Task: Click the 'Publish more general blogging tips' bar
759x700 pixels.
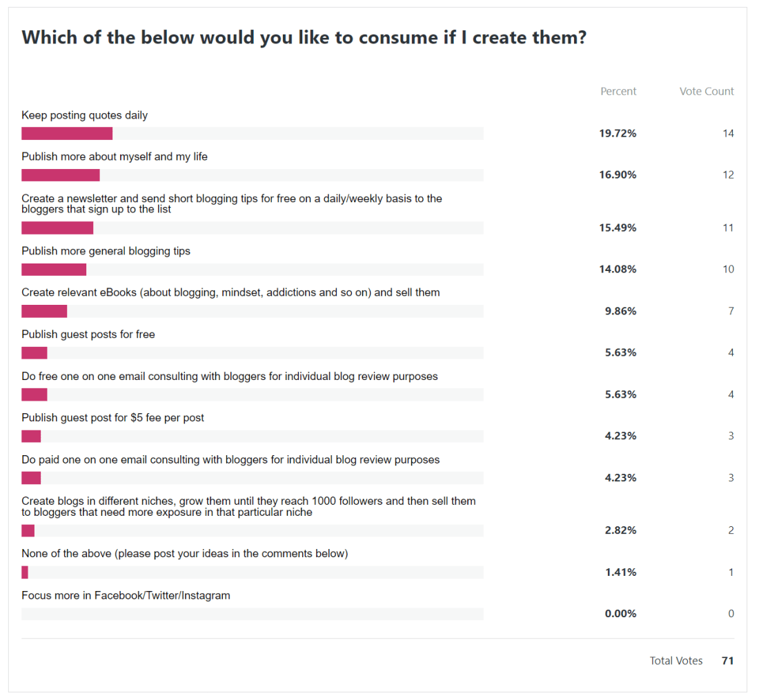Action: 252,270
